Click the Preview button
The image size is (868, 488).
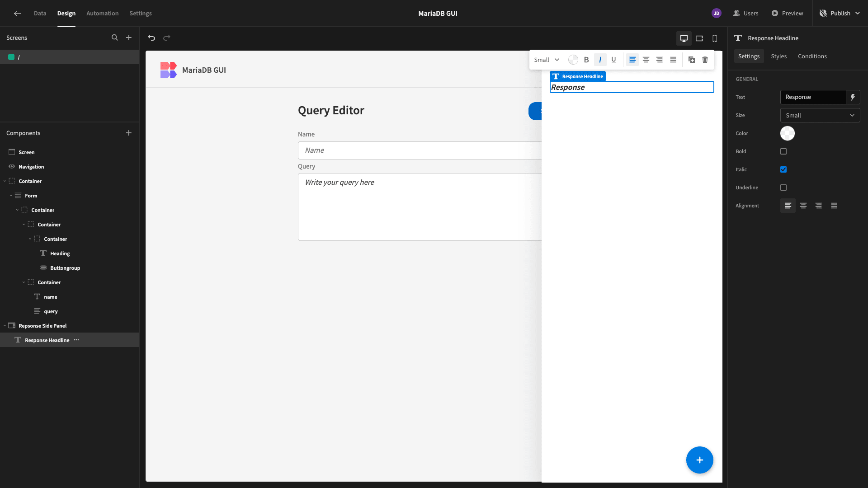coord(787,14)
